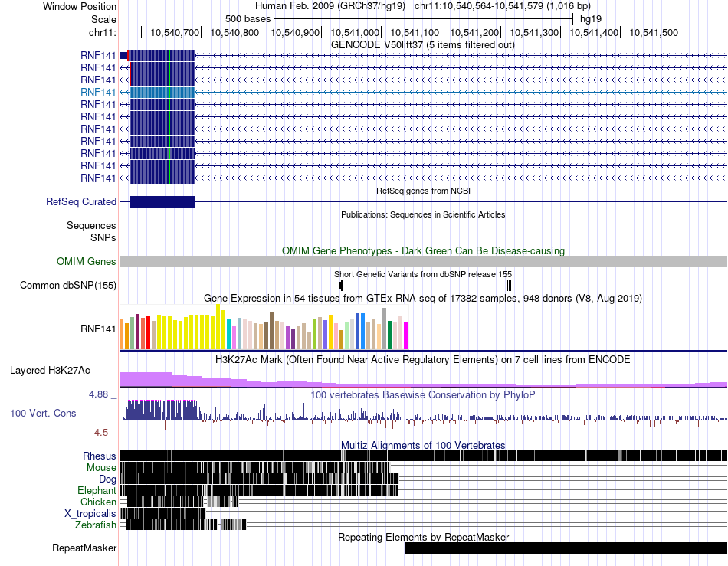Open the GTEx Gene Expression track title
This screenshot has width=728, height=566.
click(423, 298)
